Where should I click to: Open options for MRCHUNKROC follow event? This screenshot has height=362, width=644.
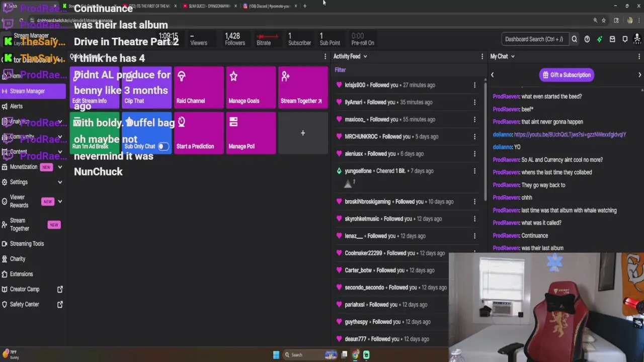pyautogui.click(x=474, y=136)
